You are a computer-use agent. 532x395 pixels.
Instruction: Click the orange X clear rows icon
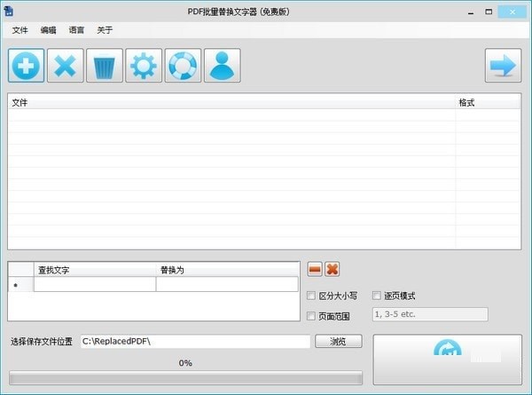pyautogui.click(x=332, y=269)
